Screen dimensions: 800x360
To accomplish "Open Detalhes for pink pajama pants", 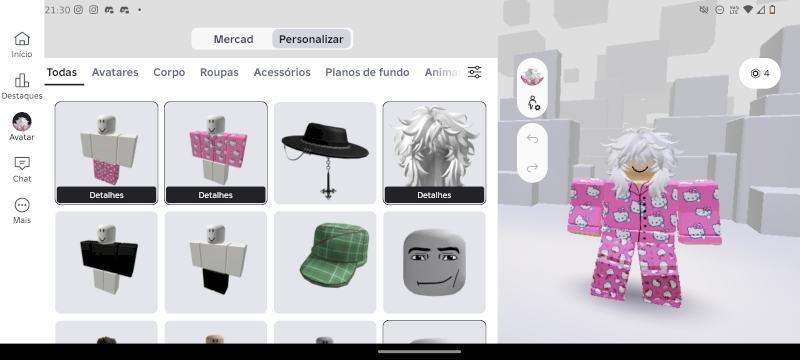I will pyautogui.click(x=106, y=195).
